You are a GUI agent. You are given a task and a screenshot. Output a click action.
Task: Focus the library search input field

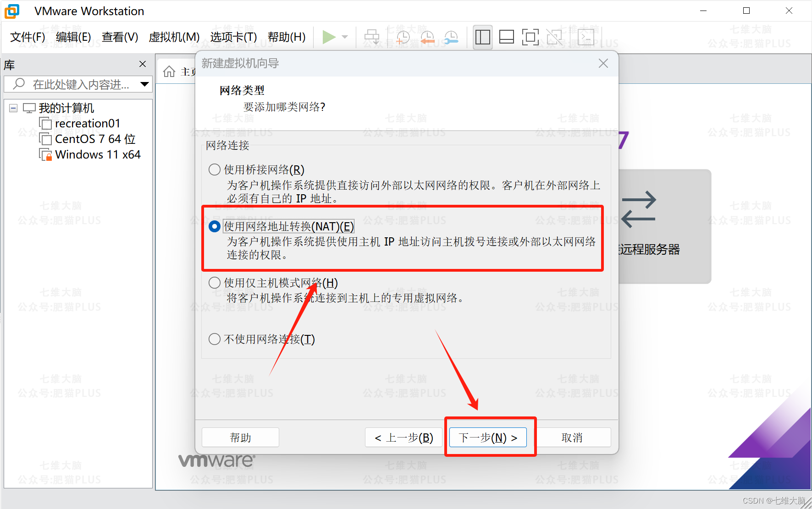pos(78,84)
